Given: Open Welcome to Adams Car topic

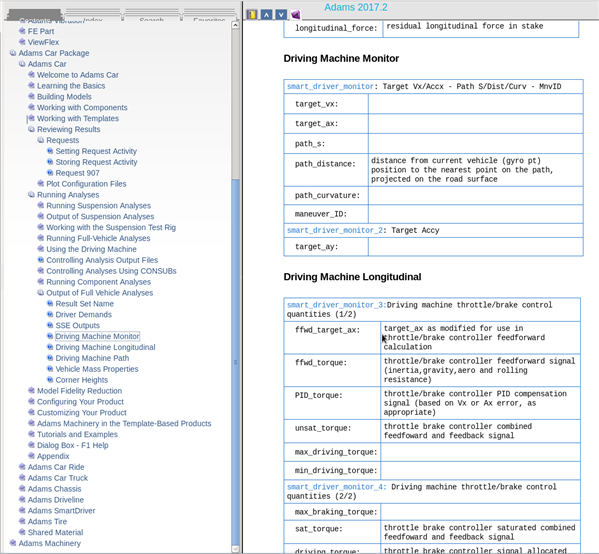Looking at the screenshot, I should (78, 75).
